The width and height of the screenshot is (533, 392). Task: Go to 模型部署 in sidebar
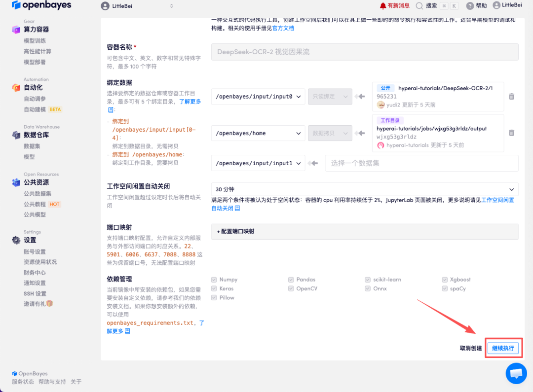coord(35,62)
